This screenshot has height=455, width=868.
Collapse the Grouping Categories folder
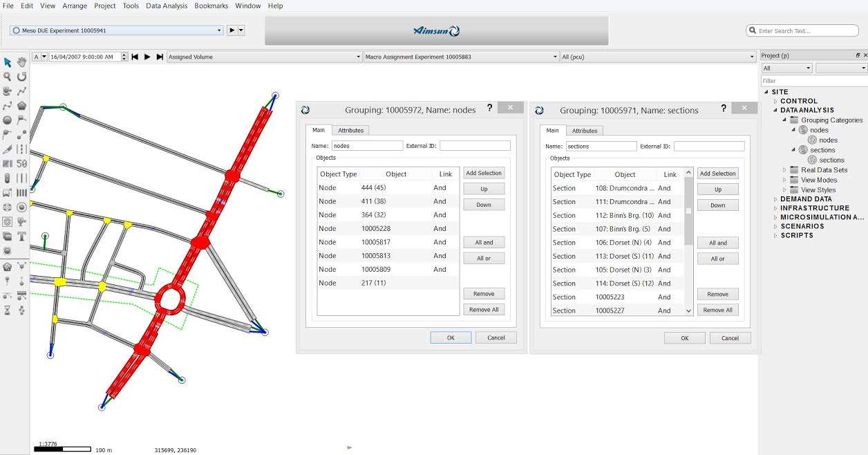point(784,120)
